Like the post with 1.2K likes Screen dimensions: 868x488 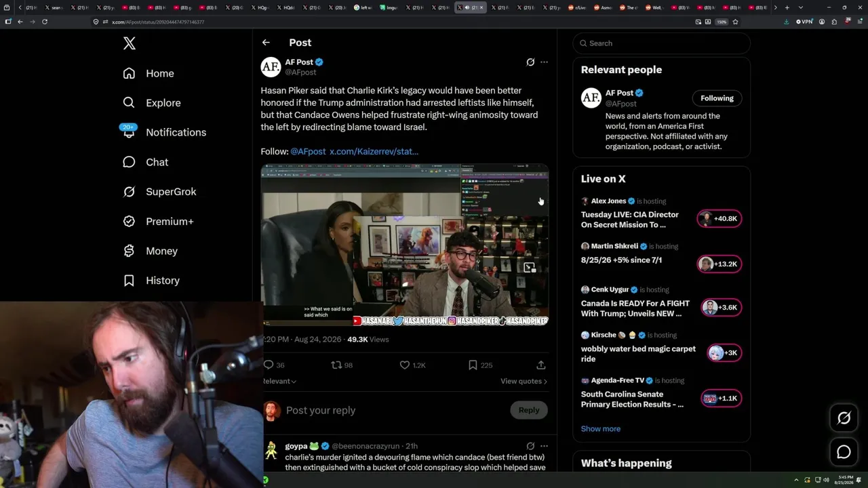tap(405, 365)
